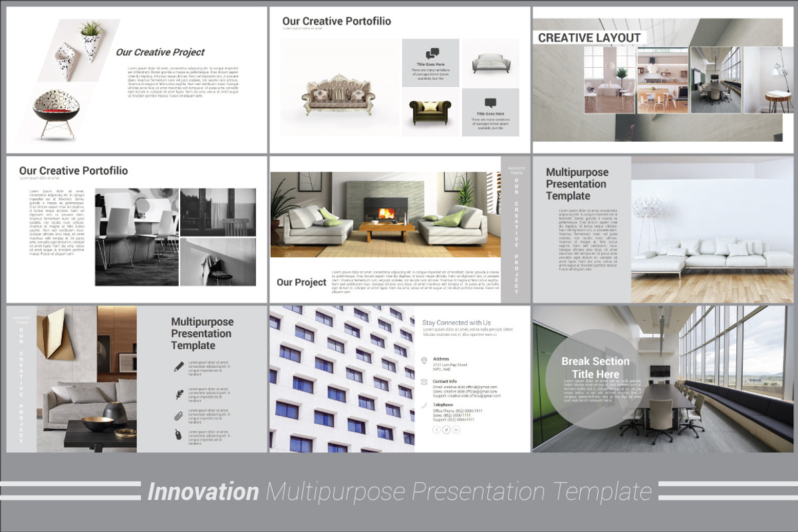Click 'Multipurpose Presentation Template' beside the white sofa
The width and height of the screenshot is (798, 532).
tap(576, 184)
